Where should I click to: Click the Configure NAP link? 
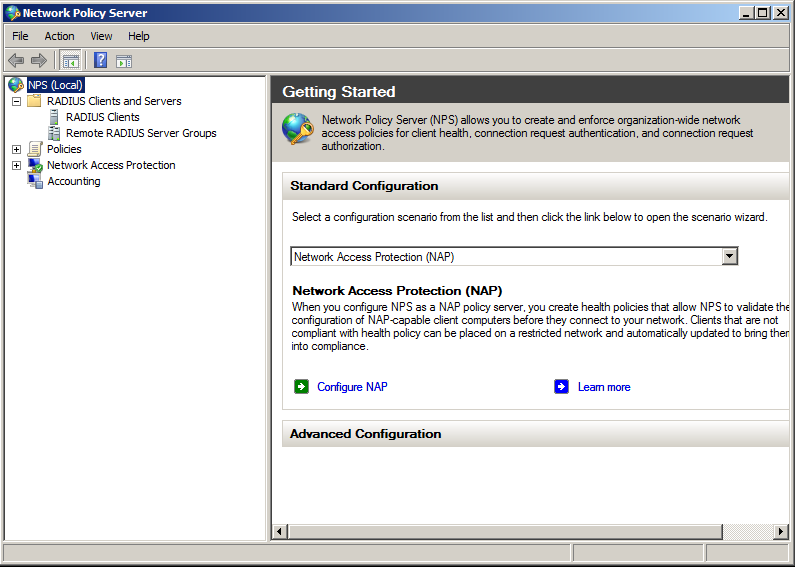(x=352, y=387)
